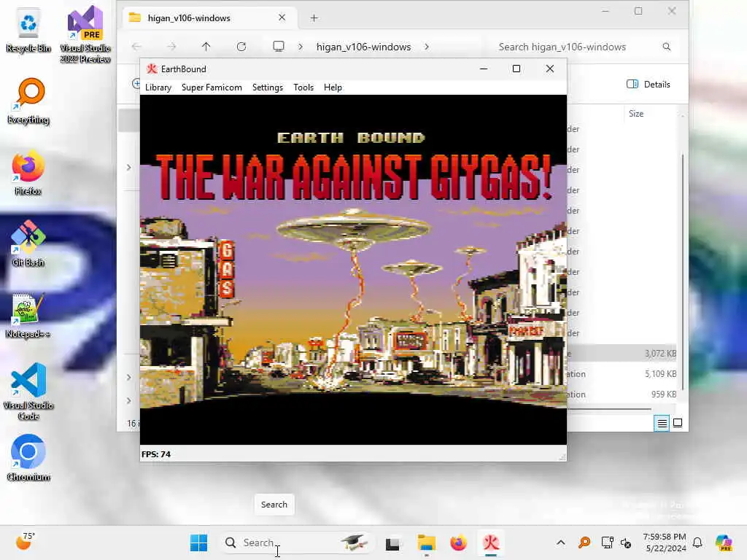
Task: Switch Explorer to details list view
Action: [662, 423]
